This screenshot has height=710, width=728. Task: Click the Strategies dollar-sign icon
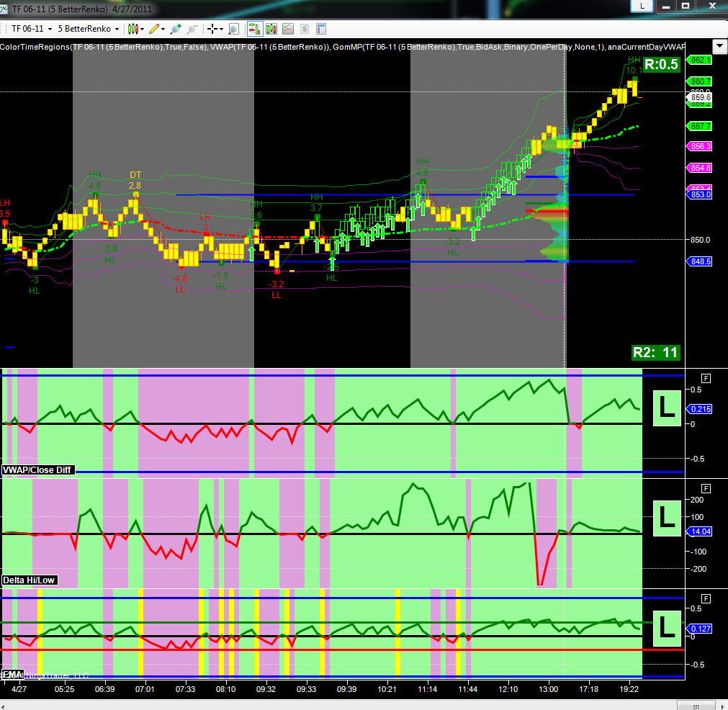point(305,29)
